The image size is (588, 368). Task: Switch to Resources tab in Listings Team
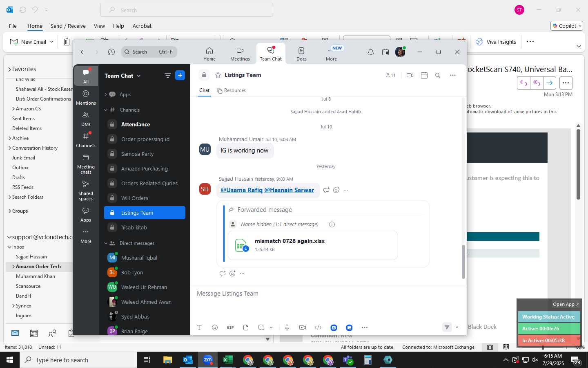232,90
